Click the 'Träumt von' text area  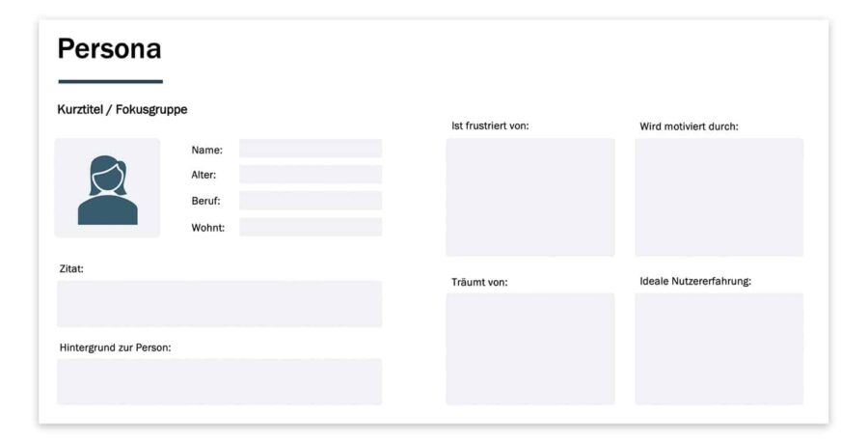[x=529, y=348]
